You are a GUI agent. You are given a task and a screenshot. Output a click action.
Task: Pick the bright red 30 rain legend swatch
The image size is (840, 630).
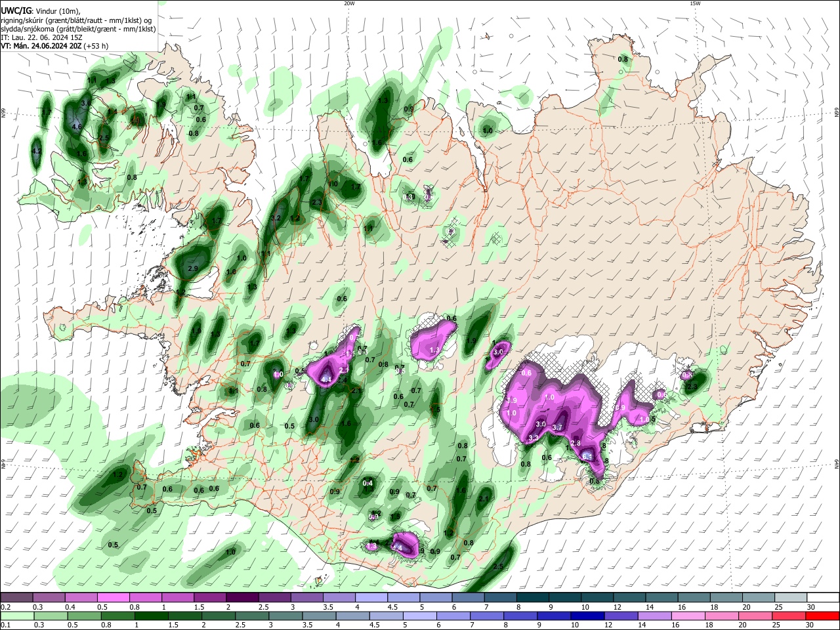click(x=823, y=616)
